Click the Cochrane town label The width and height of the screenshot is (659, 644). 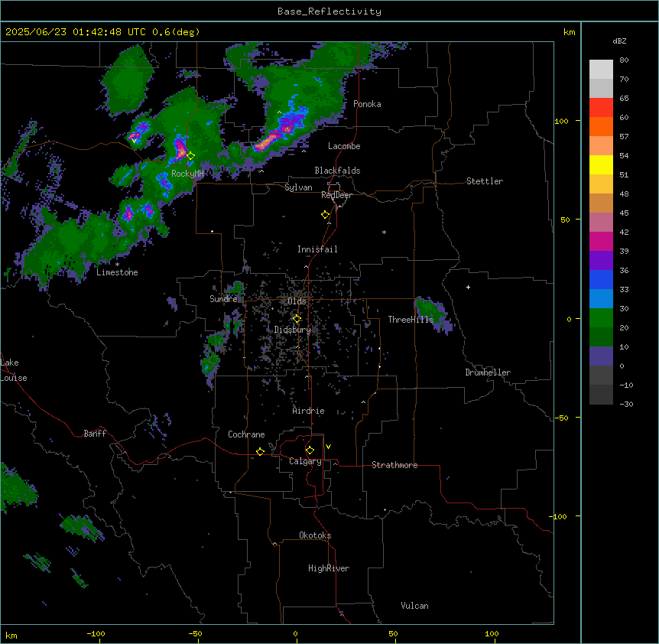(x=246, y=434)
